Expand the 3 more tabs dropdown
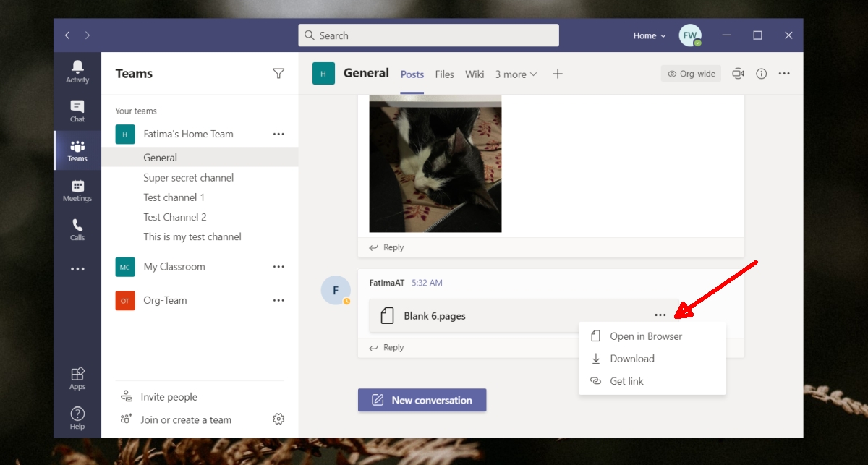The width and height of the screenshot is (868, 465). pyautogui.click(x=516, y=74)
